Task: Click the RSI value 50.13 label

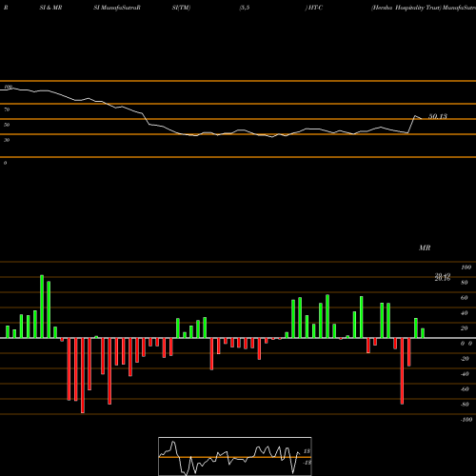Action: coord(438,116)
